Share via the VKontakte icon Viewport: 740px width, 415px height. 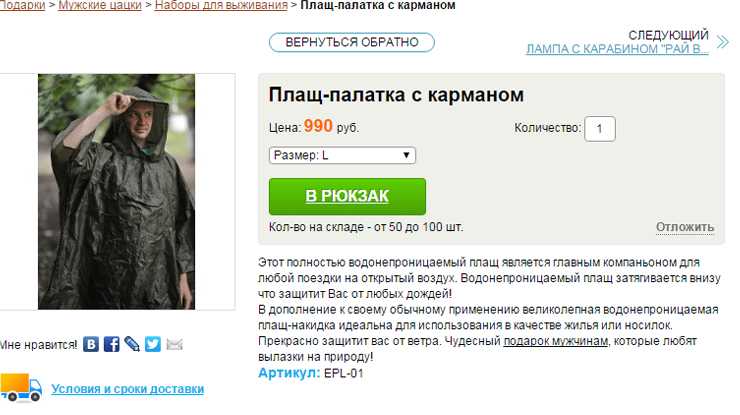(x=91, y=344)
